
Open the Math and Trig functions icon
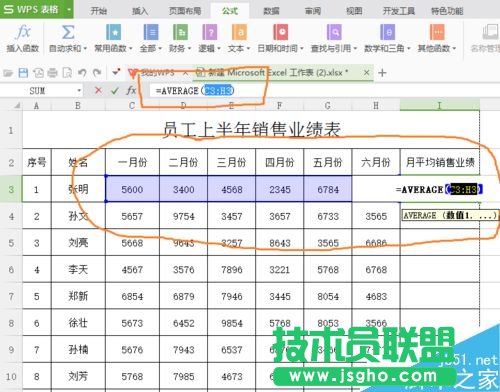point(387,32)
